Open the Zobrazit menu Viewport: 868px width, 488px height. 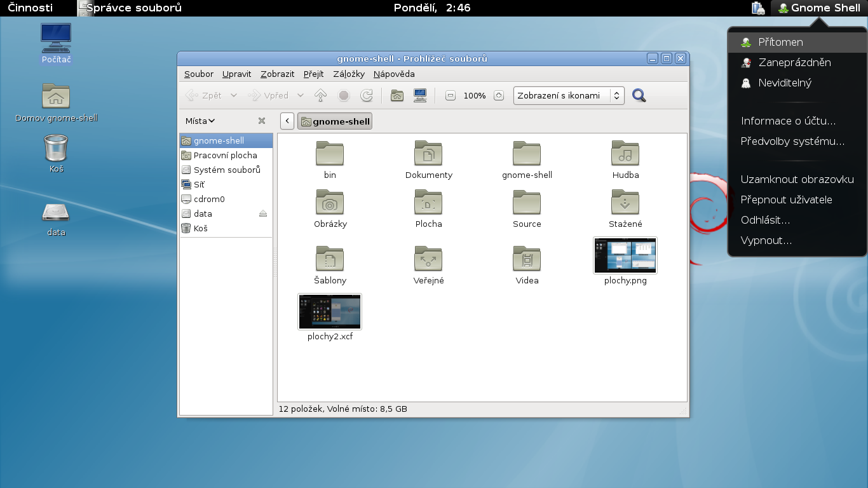coord(278,74)
